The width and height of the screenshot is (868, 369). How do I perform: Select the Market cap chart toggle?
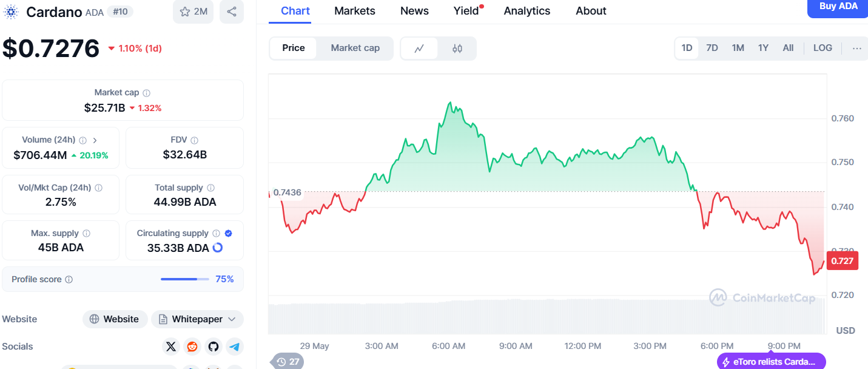tap(355, 48)
